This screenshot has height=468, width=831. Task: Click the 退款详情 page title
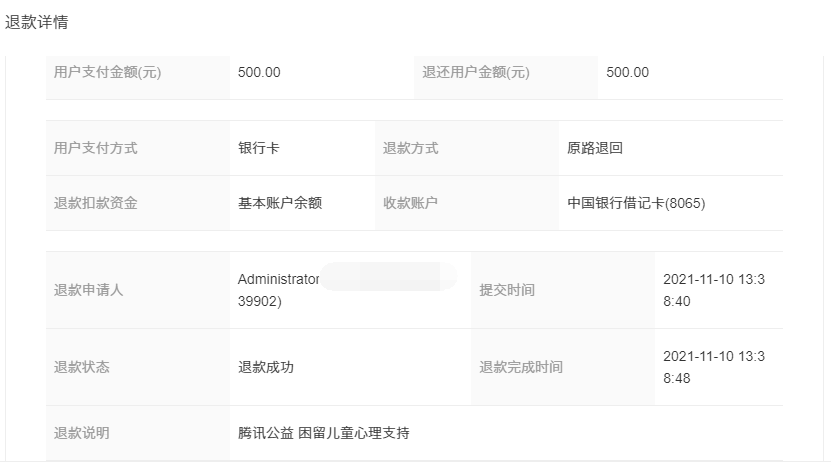coord(37,22)
